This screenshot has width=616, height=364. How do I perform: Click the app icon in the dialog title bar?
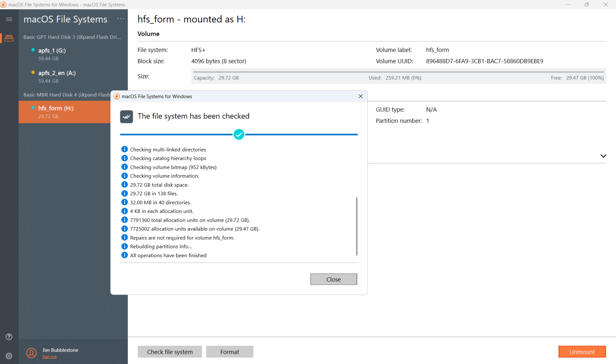(x=117, y=96)
